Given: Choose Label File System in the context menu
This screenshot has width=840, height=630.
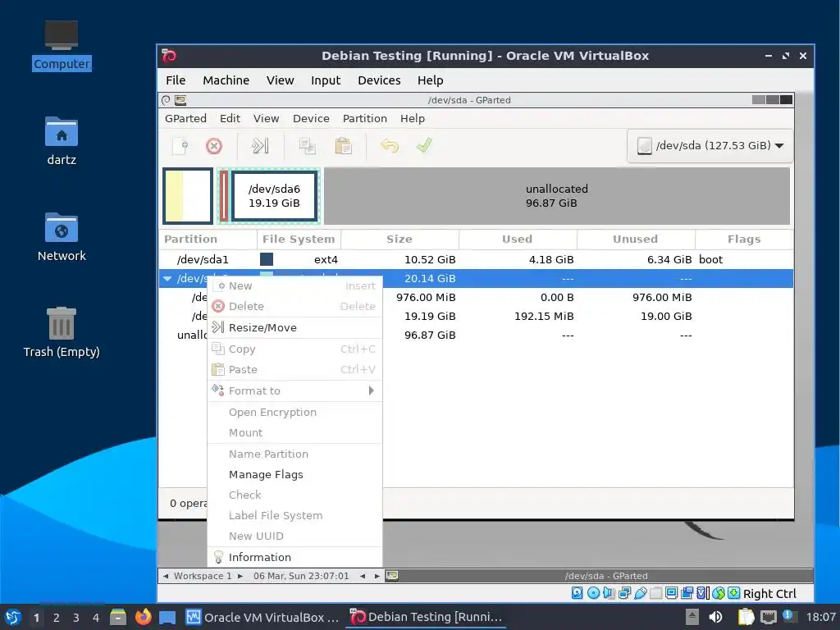Looking at the screenshot, I should click(294, 515).
